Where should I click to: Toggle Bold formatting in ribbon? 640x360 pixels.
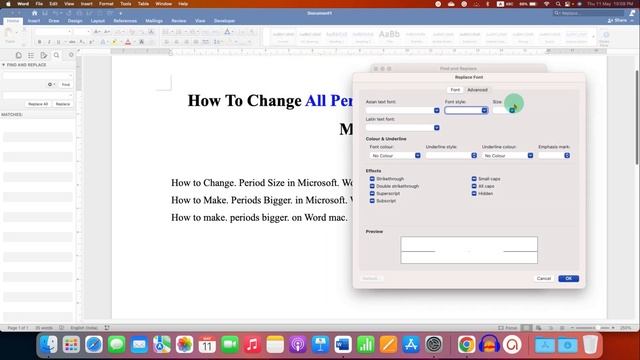click(40, 42)
